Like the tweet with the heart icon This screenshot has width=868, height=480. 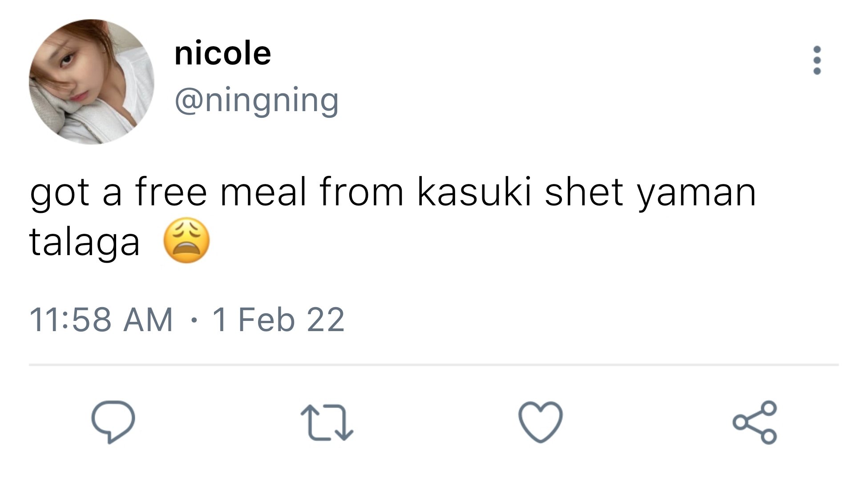(x=541, y=422)
